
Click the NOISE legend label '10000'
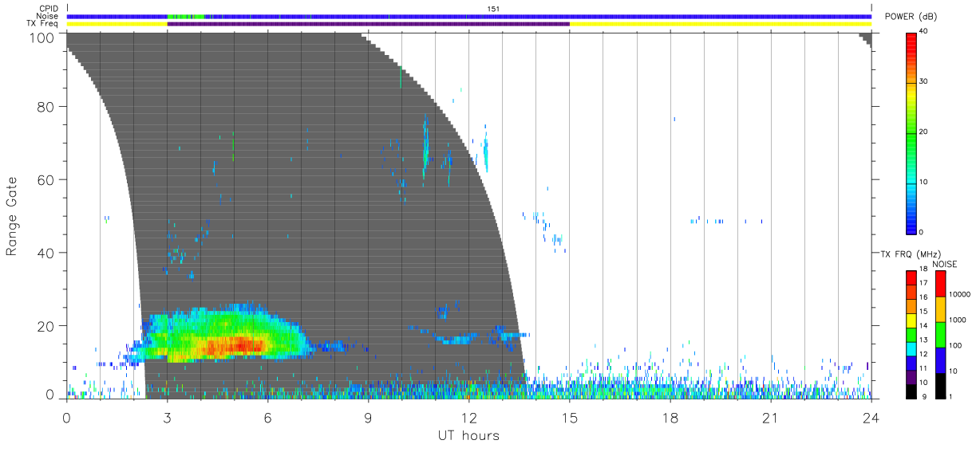pyautogui.click(x=958, y=294)
